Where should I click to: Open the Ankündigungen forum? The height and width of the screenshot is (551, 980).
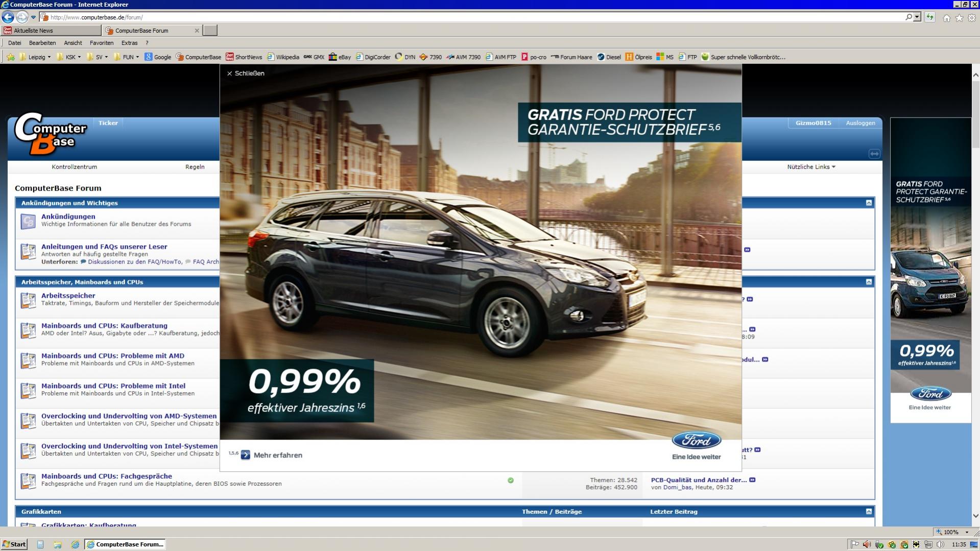(68, 217)
